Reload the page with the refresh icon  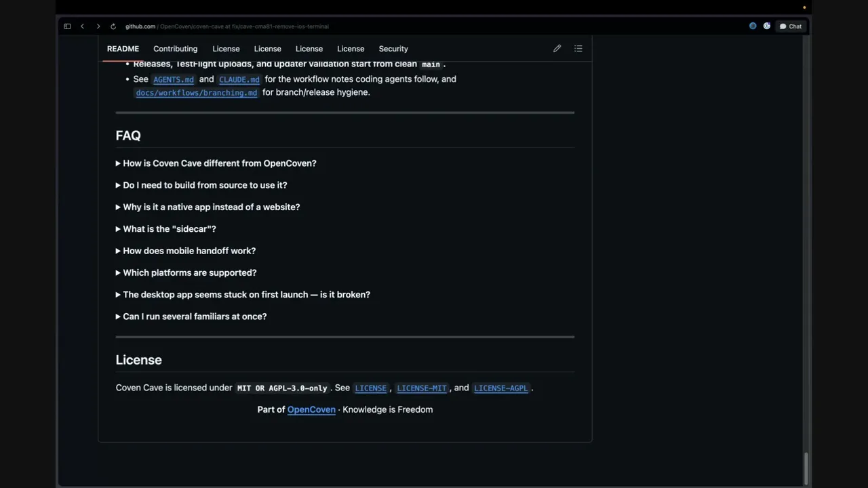click(x=113, y=26)
